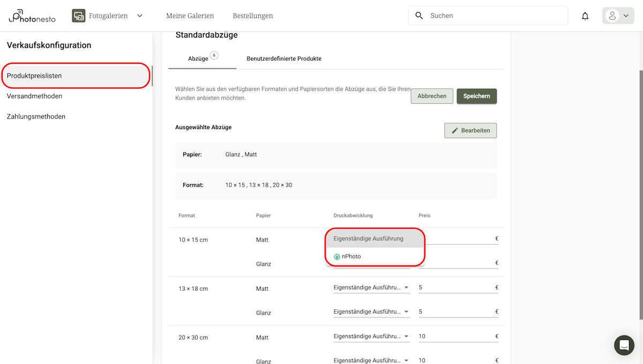The height and width of the screenshot is (364, 643).
Task: Click the user profile icon
Action: [611, 16]
